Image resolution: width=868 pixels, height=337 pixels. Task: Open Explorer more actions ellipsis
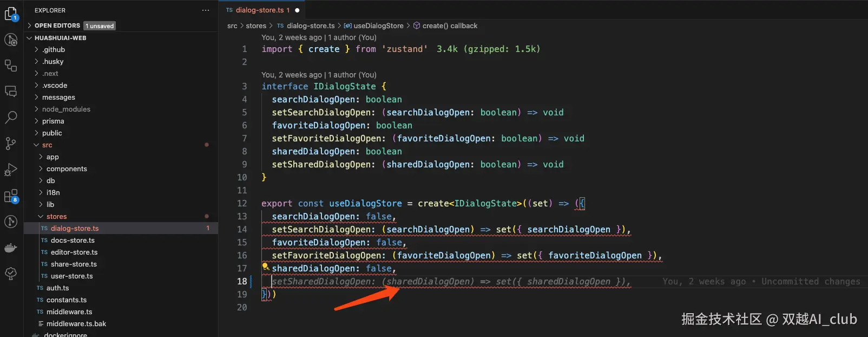205,10
